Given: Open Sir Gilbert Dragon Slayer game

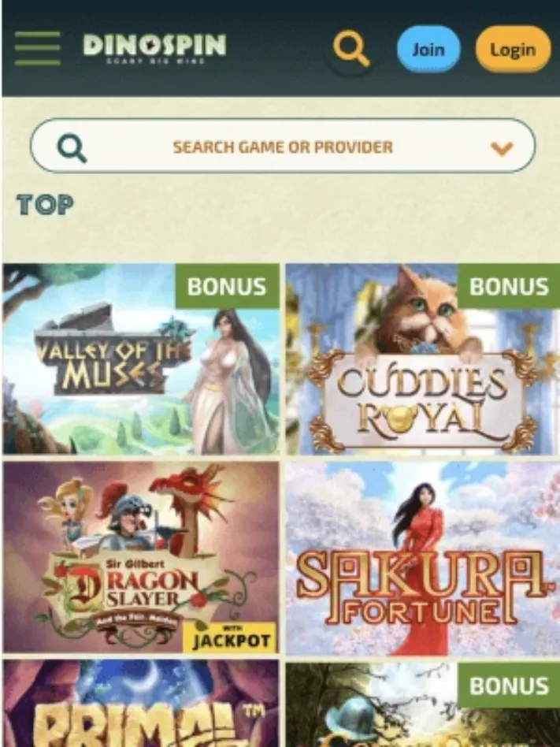Looking at the screenshot, I should click(141, 557).
